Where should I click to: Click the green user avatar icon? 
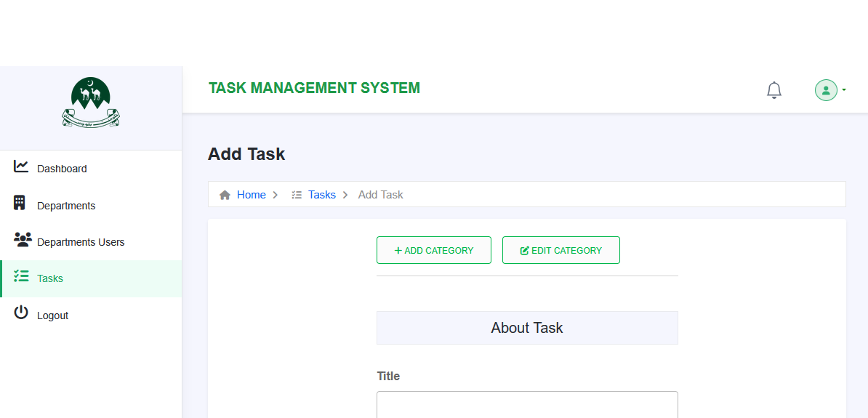click(826, 90)
